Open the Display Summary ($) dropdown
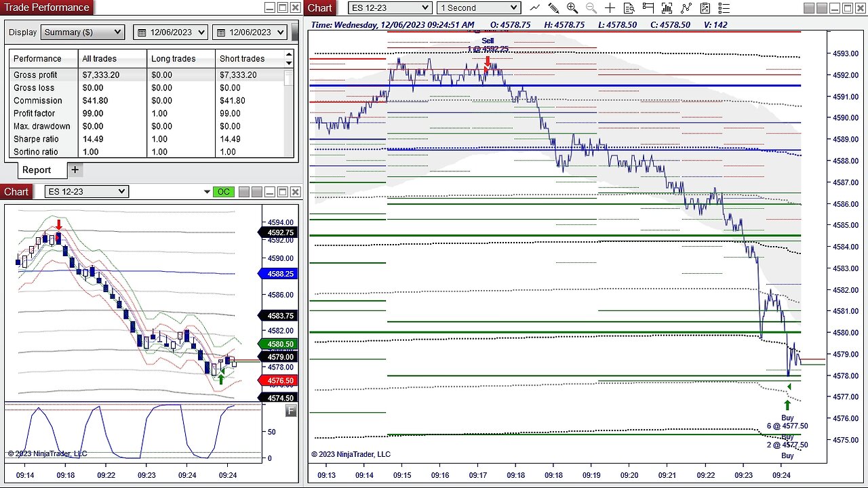This screenshot has width=868, height=488. [83, 33]
